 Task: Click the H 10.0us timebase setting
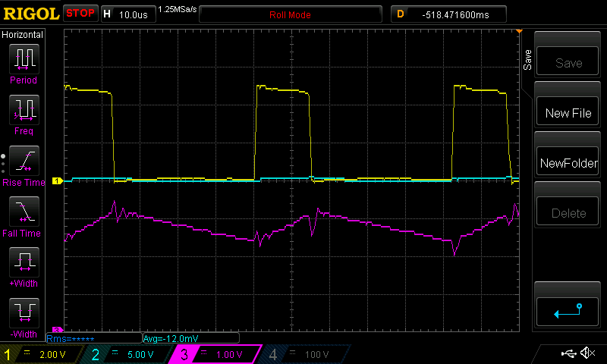[x=125, y=14]
